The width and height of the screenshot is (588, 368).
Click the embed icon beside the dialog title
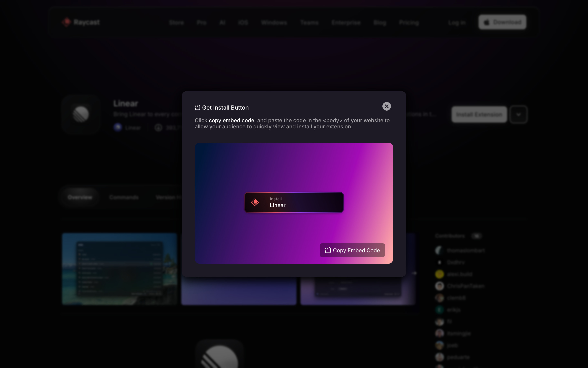click(198, 108)
